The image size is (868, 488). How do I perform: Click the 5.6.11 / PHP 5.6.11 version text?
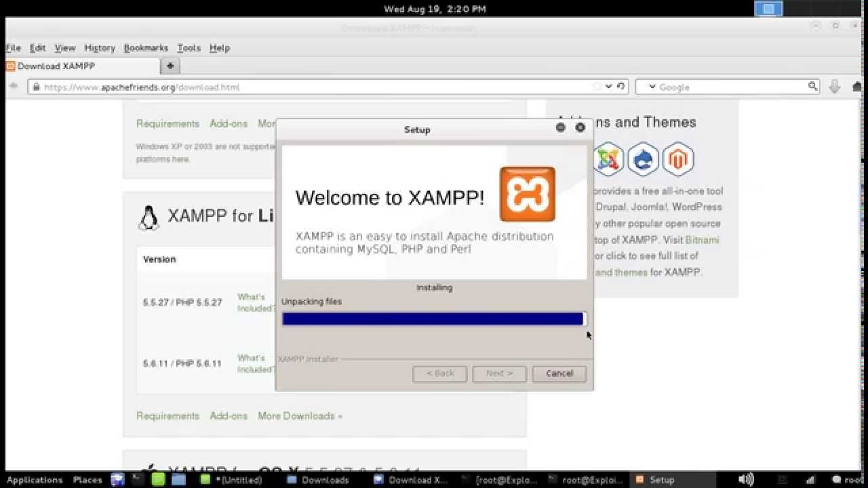[182, 363]
